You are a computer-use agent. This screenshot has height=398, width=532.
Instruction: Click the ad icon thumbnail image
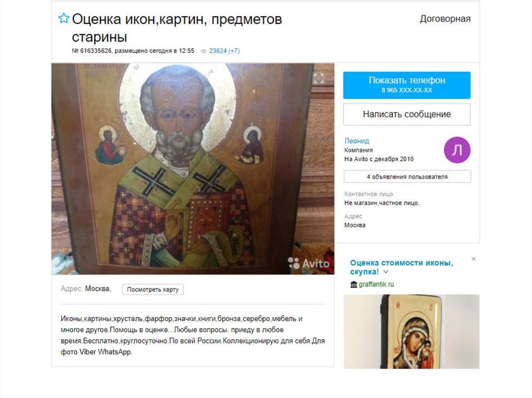411,332
